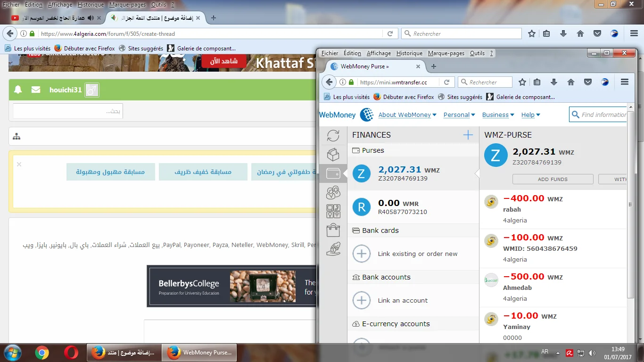The image size is (644, 362).
Task: Open the Historique menu in WebMoney window
Action: coord(409,53)
